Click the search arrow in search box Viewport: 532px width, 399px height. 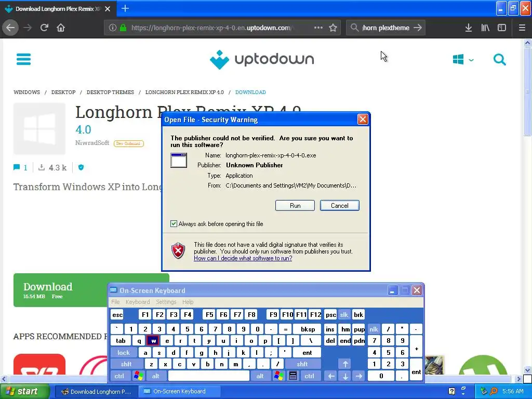pyautogui.click(x=418, y=28)
